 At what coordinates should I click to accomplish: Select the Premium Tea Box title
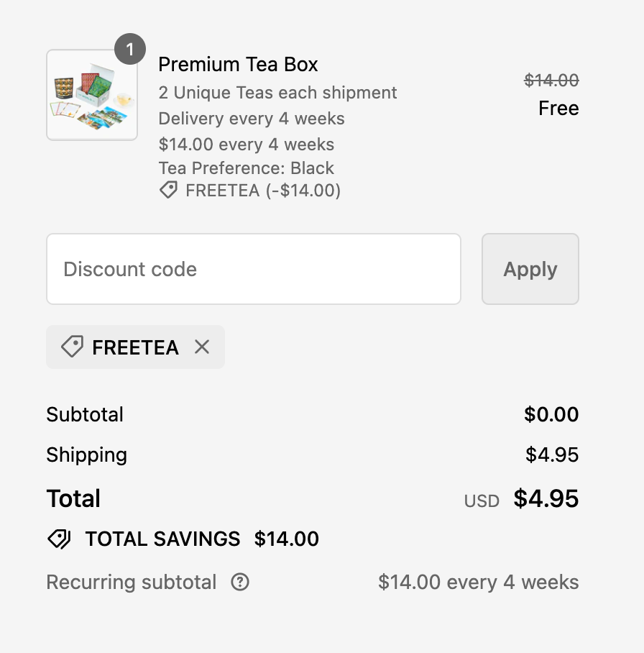point(238,65)
